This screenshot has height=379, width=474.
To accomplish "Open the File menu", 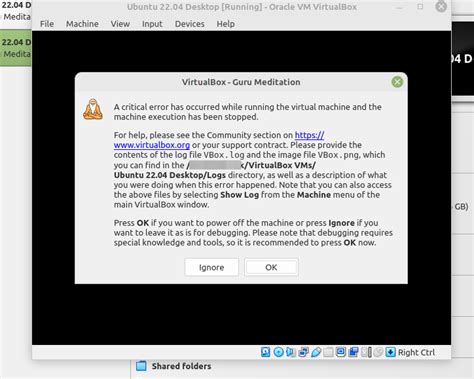I will (47, 24).
